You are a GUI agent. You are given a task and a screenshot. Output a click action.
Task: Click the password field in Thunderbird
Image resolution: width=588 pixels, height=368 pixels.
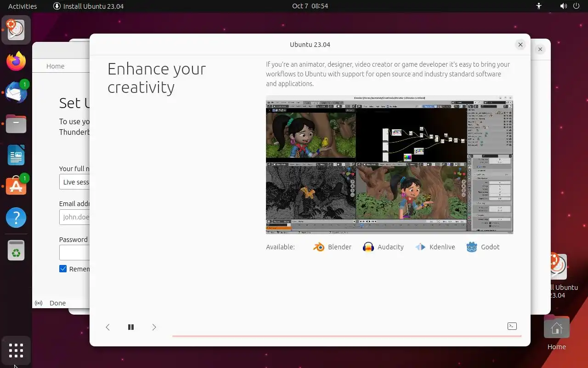[x=74, y=253]
